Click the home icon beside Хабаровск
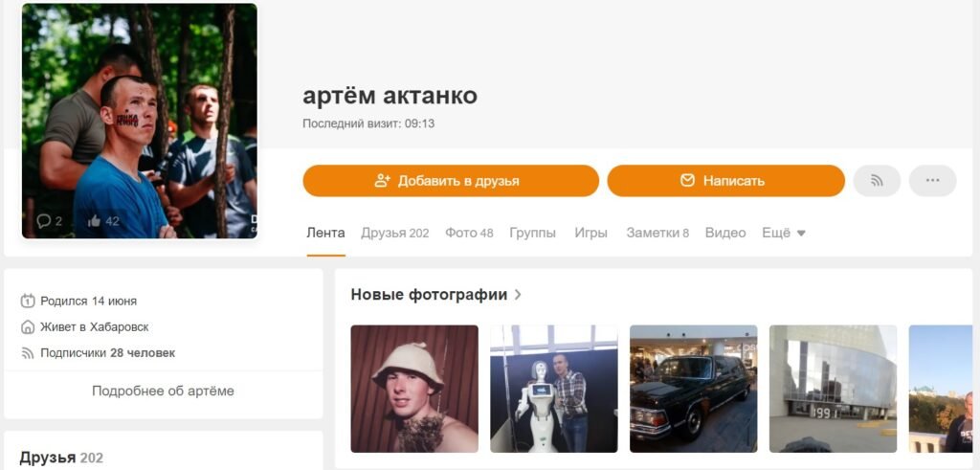This screenshot has height=470, width=980. (28, 326)
